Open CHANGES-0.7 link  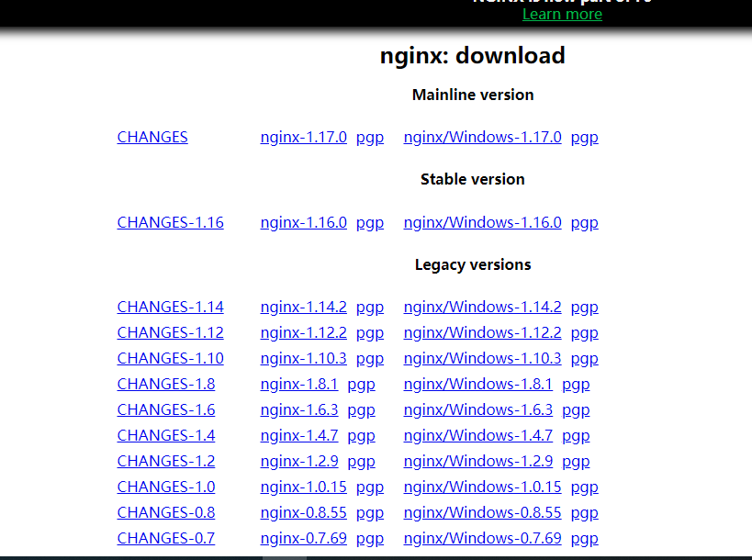(166, 538)
